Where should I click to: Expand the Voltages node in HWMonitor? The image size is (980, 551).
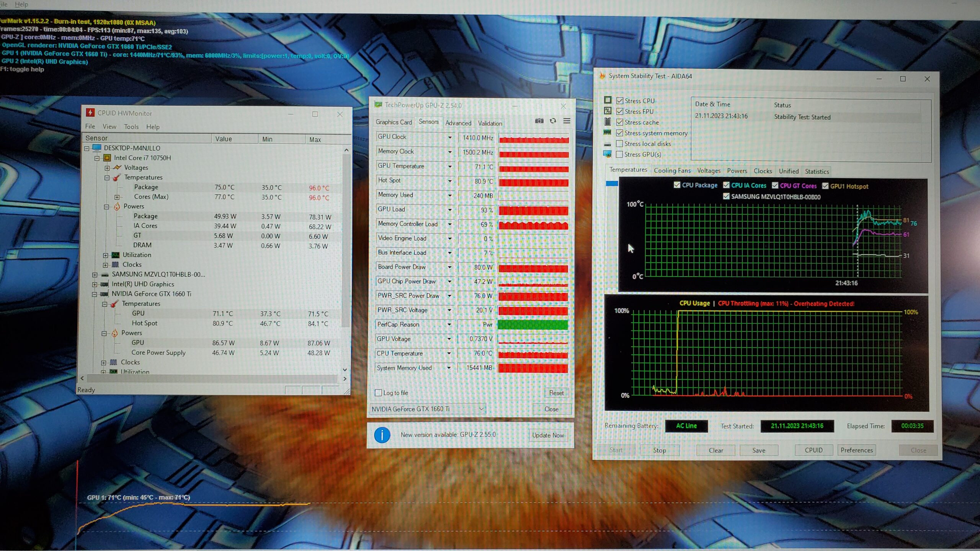107,168
